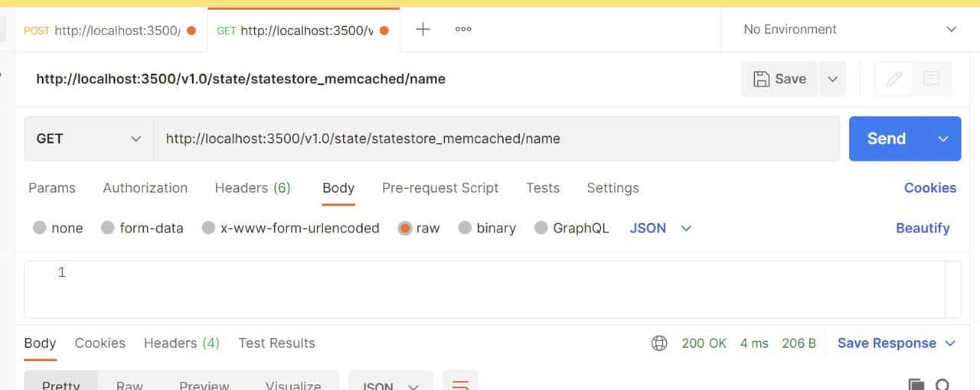Image resolution: width=980 pixels, height=390 pixels.
Task: Choose the binary body radio option
Action: [x=465, y=228]
